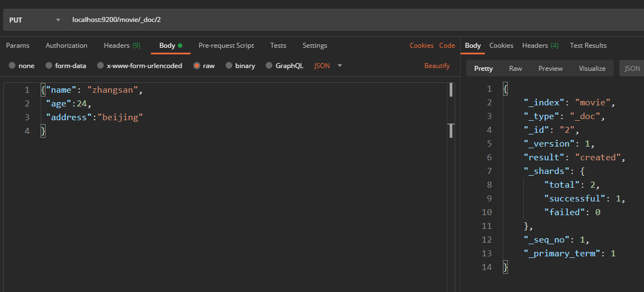This screenshot has width=644, height=292.
Task: Open the request Settings tab
Action: [315, 46]
